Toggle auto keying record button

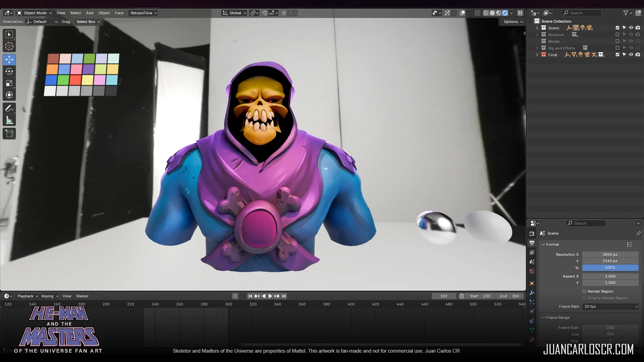pos(235,296)
